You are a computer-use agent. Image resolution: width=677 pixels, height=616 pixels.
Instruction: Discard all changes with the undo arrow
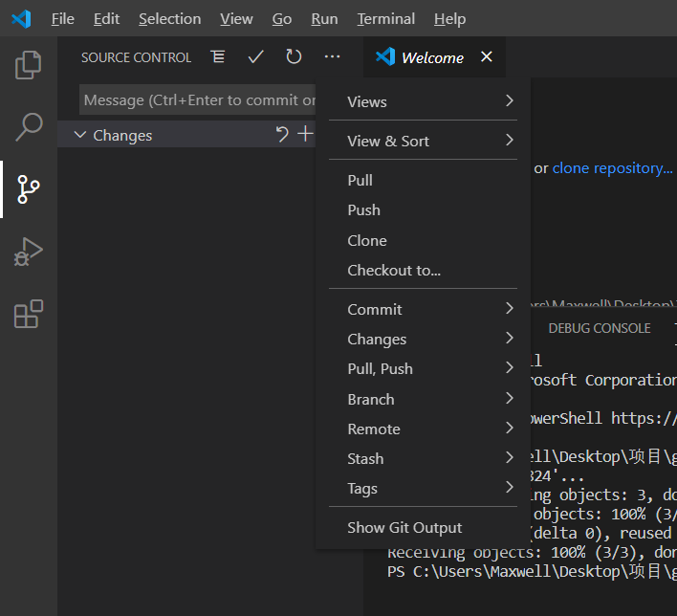coord(282,134)
